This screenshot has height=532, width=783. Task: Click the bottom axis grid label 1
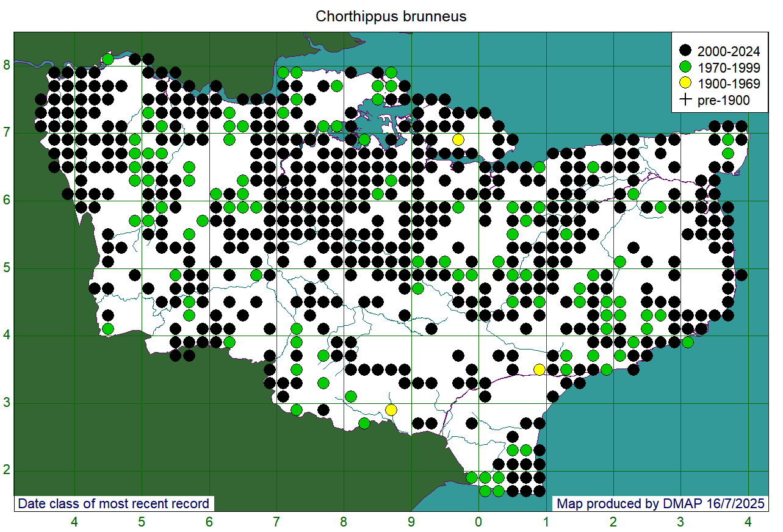pyautogui.click(x=546, y=522)
